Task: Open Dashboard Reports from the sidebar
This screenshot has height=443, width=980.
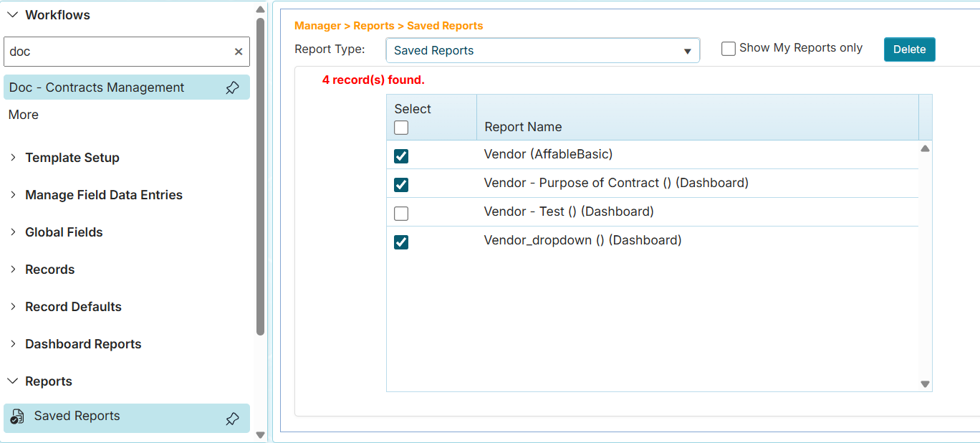Action: coord(82,344)
